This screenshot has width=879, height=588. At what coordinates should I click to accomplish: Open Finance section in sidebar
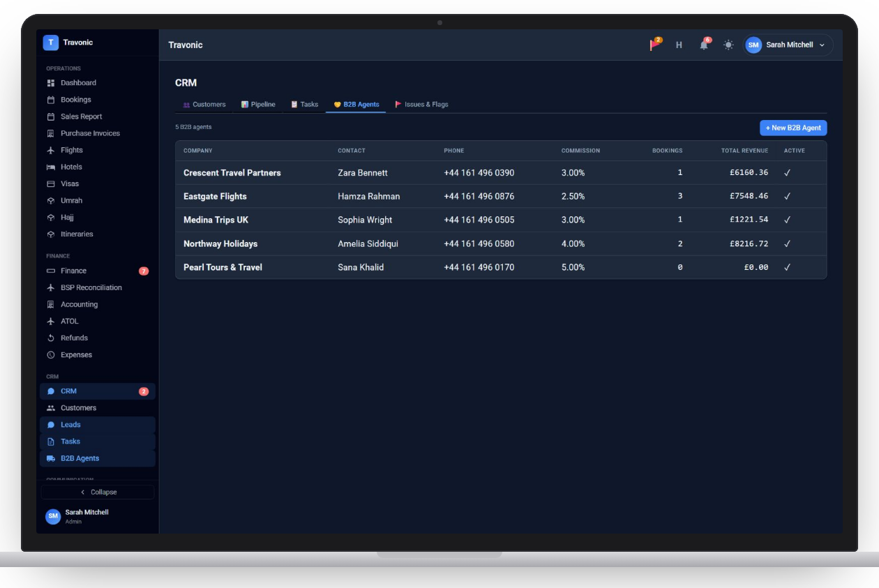98,271
